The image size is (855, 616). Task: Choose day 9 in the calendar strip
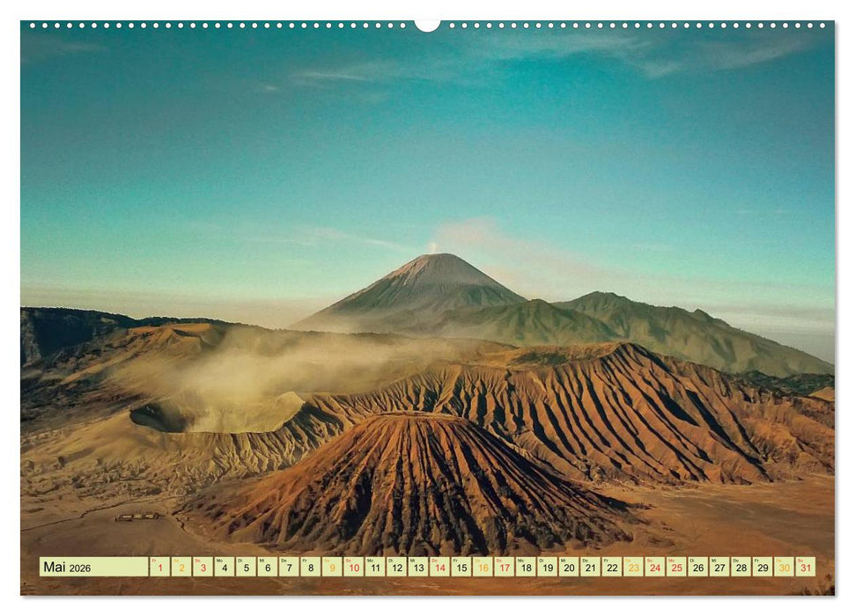pyautogui.click(x=332, y=567)
